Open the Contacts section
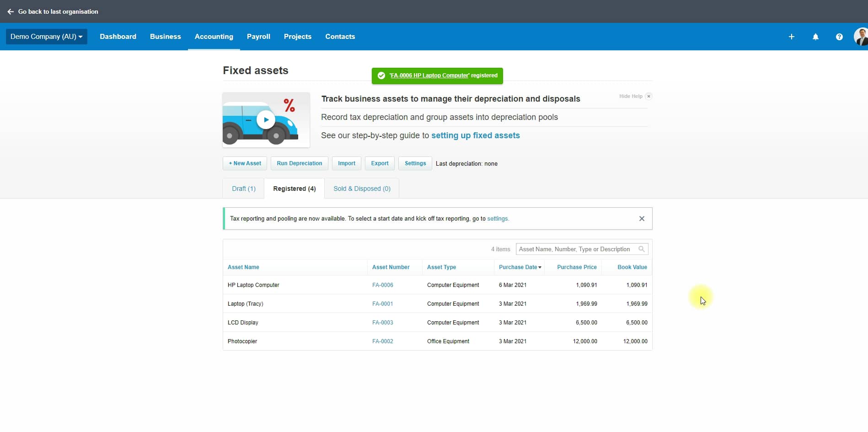868x432 pixels. (x=340, y=37)
